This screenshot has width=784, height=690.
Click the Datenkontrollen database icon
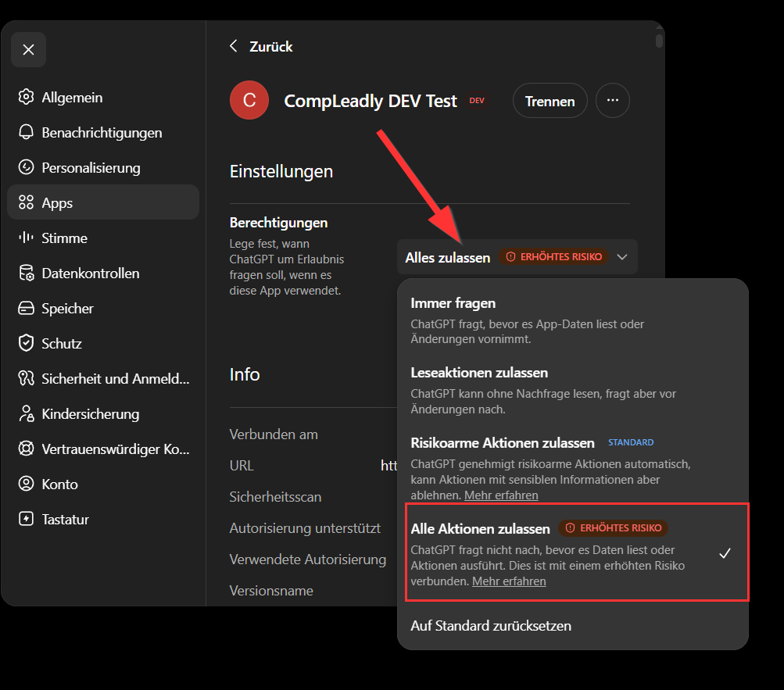pyautogui.click(x=26, y=273)
